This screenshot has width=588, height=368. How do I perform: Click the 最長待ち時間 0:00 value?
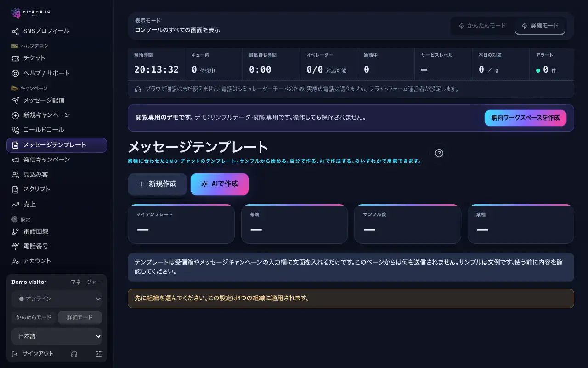tap(260, 70)
